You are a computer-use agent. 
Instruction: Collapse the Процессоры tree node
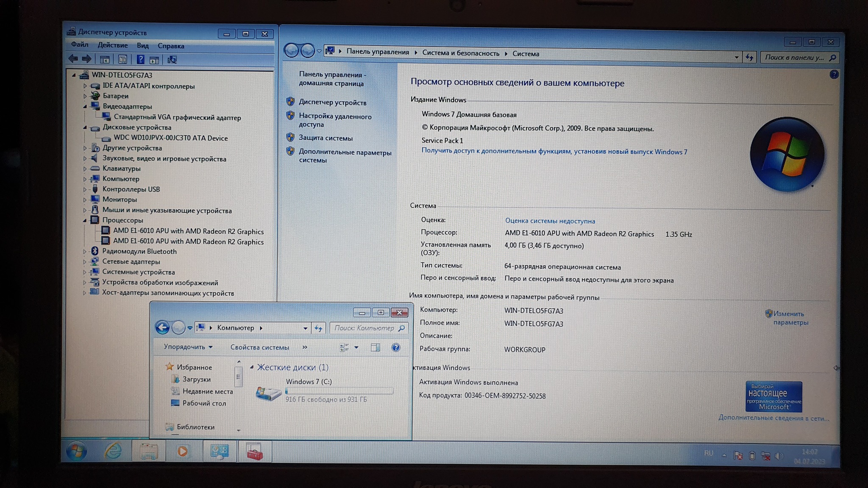(x=85, y=220)
